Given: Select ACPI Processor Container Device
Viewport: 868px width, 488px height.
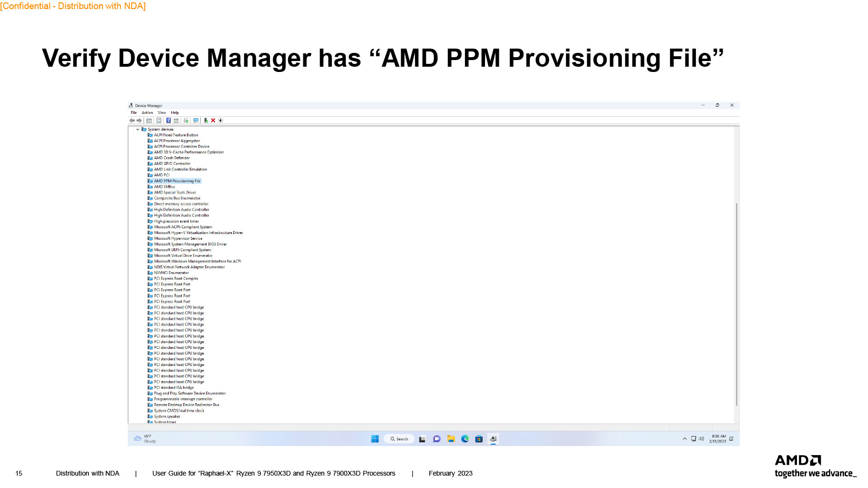Looking at the screenshot, I should coord(182,147).
